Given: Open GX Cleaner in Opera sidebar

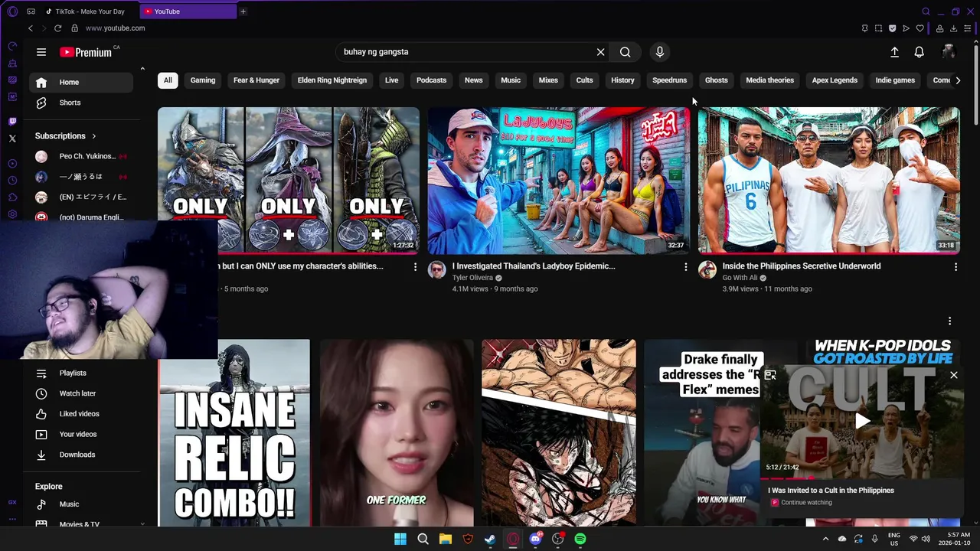Looking at the screenshot, I should pos(12,64).
